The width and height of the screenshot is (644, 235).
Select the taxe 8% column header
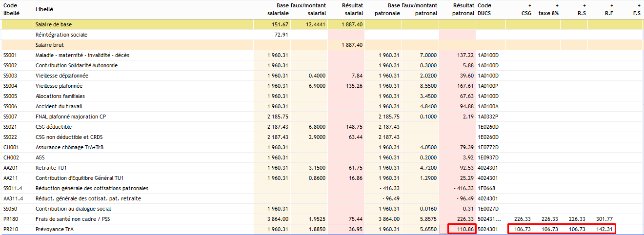(x=548, y=10)
